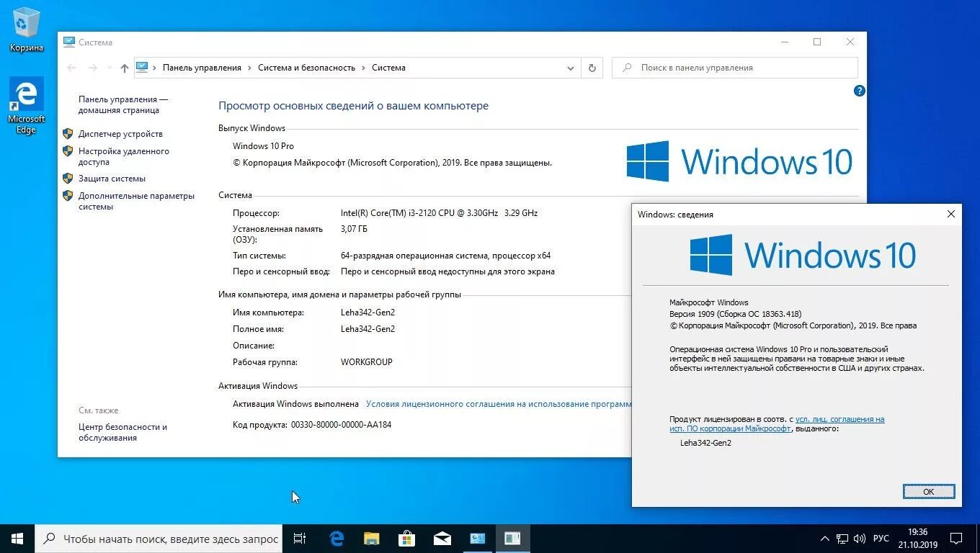The image size is (980, 553).
Task: Show hidden tray icons
Action: 825,539
